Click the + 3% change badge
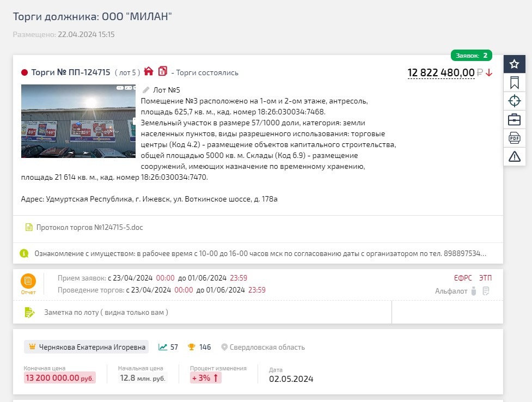This screenshot has width=532, height=402. pos(206,377)
